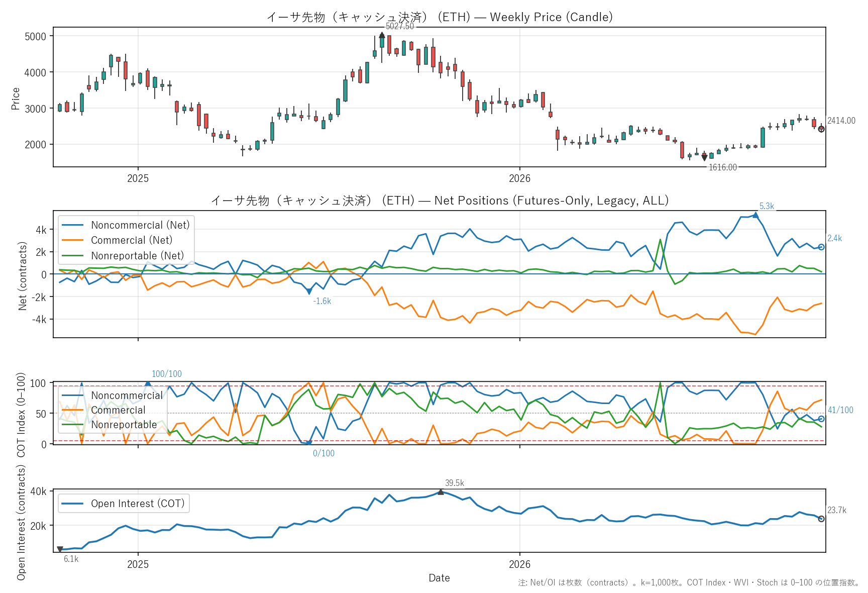Select the Noncommercial (Net) legend entry

(126, 225)
